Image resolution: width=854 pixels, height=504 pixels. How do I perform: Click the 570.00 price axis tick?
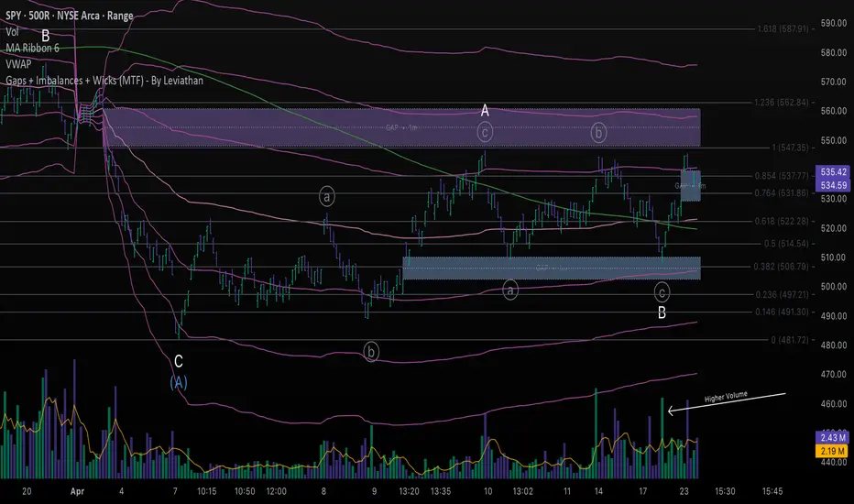coord(834,82)
